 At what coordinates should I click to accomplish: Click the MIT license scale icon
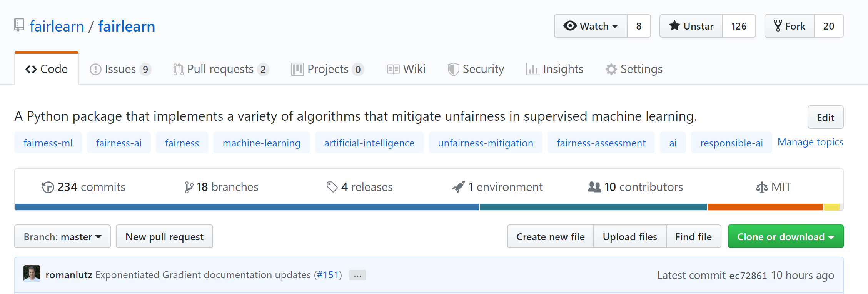coord(762,187)
